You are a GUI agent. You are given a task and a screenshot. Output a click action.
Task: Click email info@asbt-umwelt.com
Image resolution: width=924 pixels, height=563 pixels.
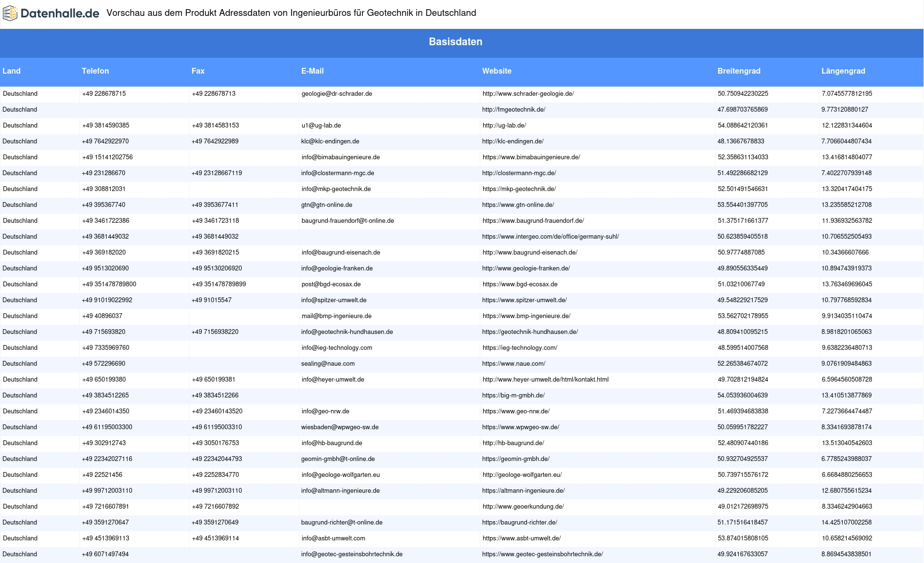334,538
